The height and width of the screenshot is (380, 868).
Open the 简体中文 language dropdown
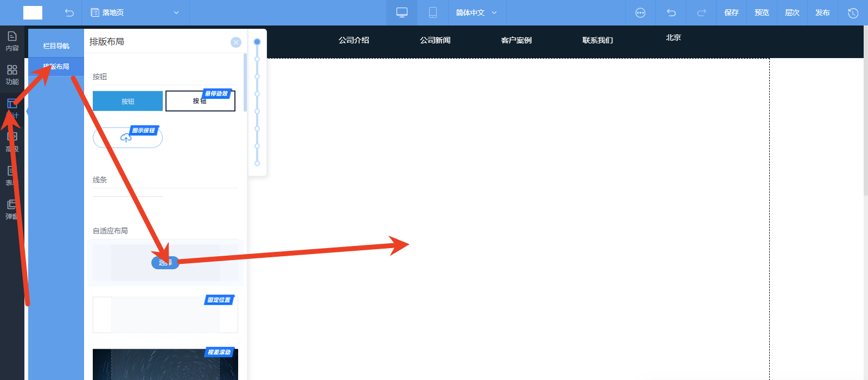click(476, 12)
